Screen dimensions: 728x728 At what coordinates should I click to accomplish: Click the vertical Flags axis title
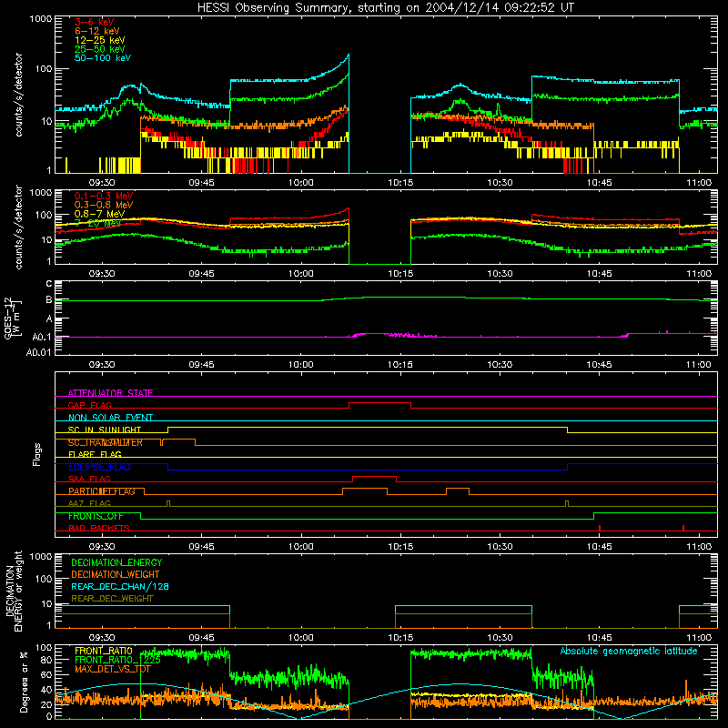[x=37, y=454]
